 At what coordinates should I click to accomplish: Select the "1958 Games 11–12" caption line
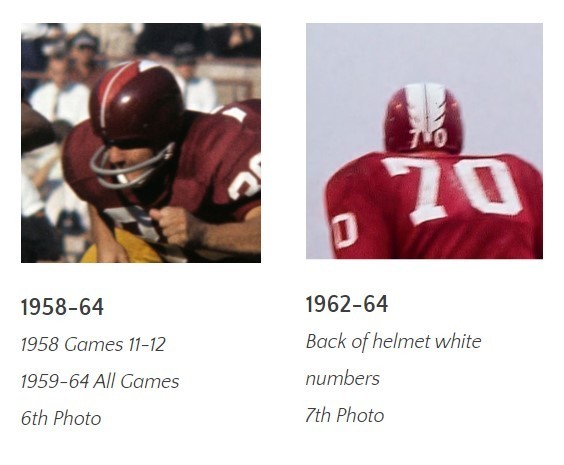pos(93,344)
